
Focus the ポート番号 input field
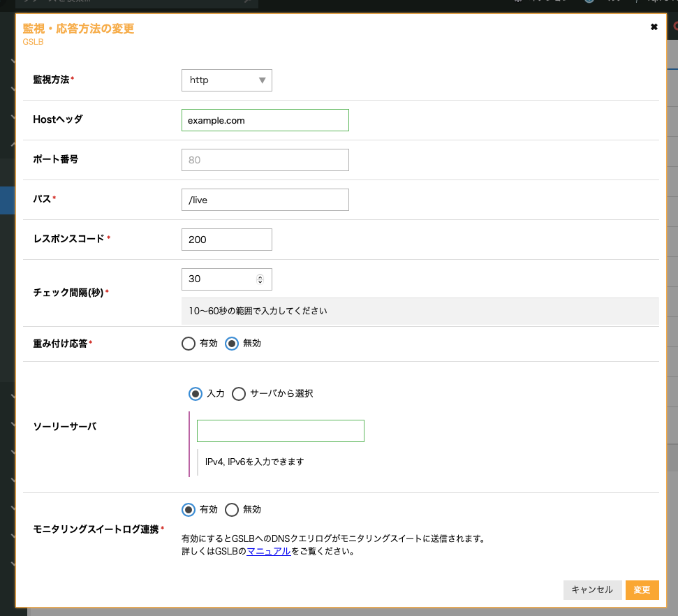pyautogui.click(x=265, y=160)
